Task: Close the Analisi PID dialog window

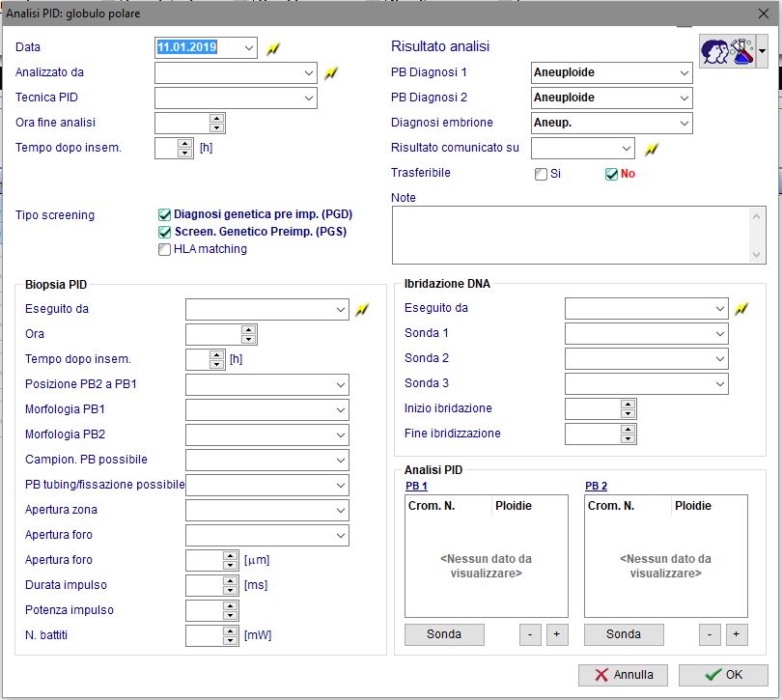Action: coord(763,14)
